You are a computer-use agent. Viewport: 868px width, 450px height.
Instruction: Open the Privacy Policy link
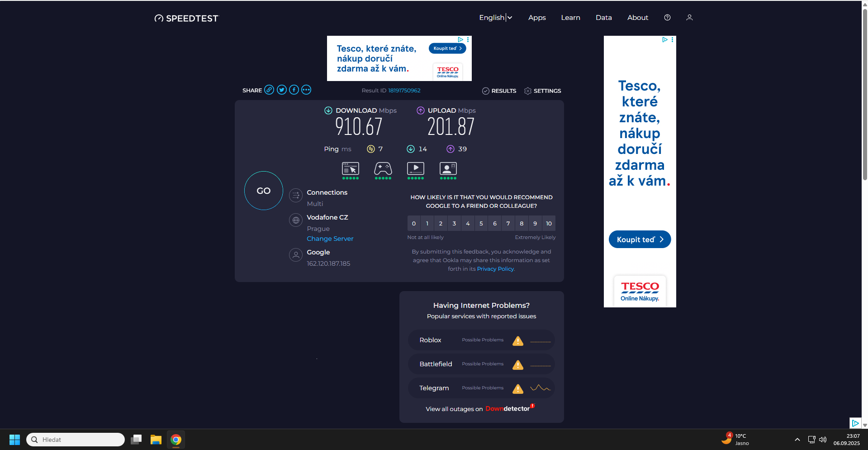point(496,269)
